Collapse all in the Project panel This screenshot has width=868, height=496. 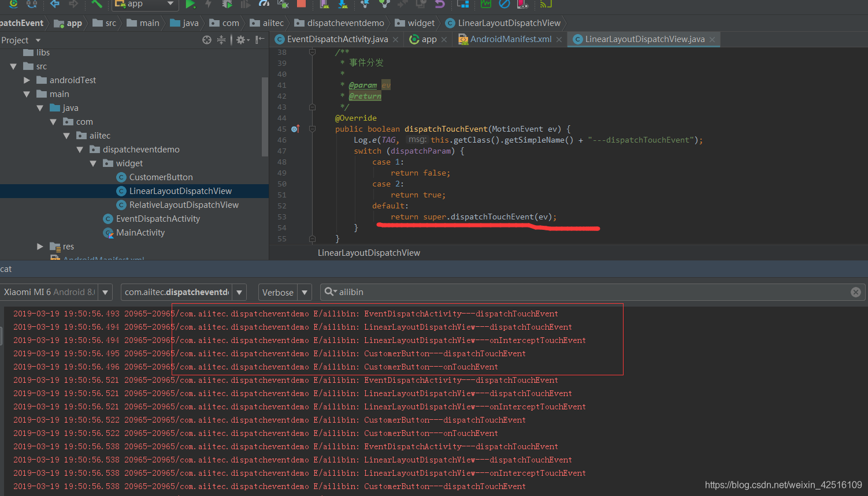point(221,40)
